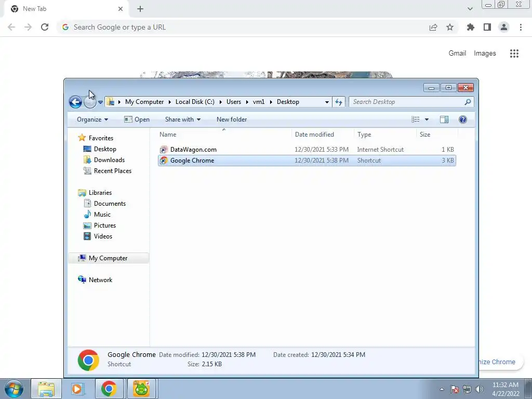
Task: Open Windows Media Player from taskbar
Action: 77,389
